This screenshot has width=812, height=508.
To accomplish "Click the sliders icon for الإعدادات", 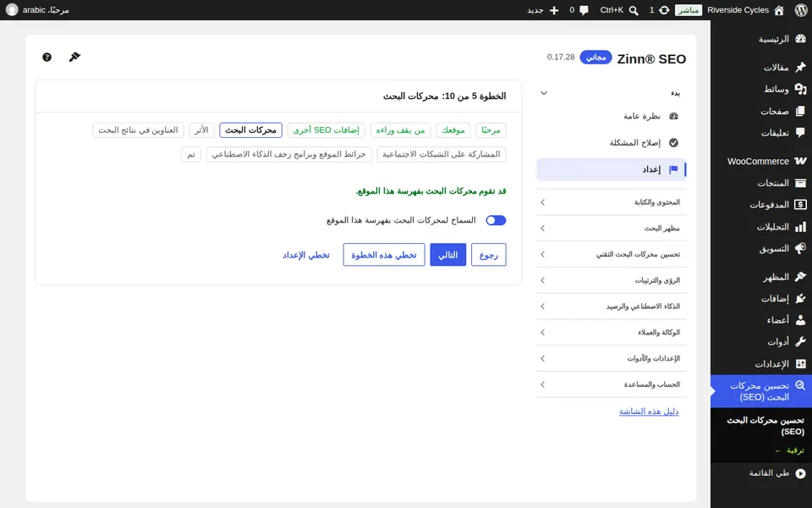I will [801, 364].
